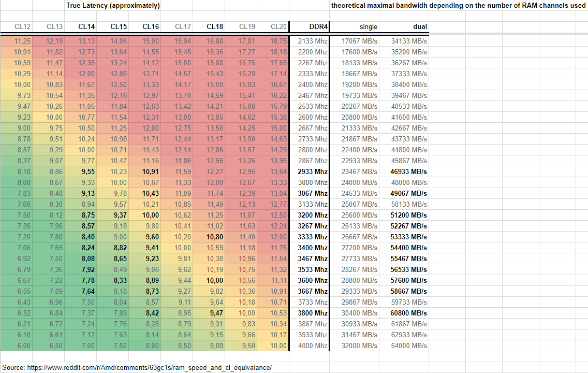
Task: Click the 'dual' bandwidth column header
Action: click(404, 26)
